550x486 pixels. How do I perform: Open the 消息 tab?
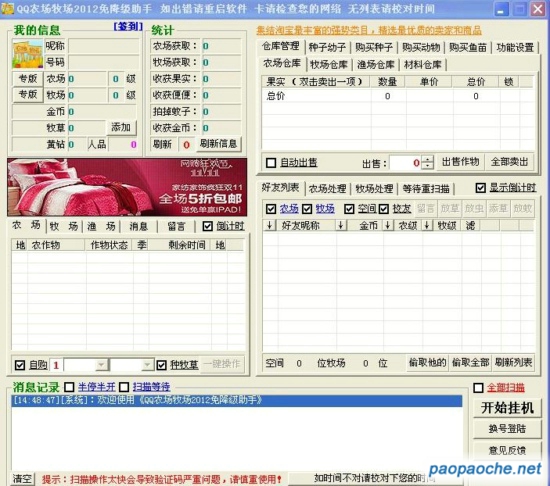point(139,227)
